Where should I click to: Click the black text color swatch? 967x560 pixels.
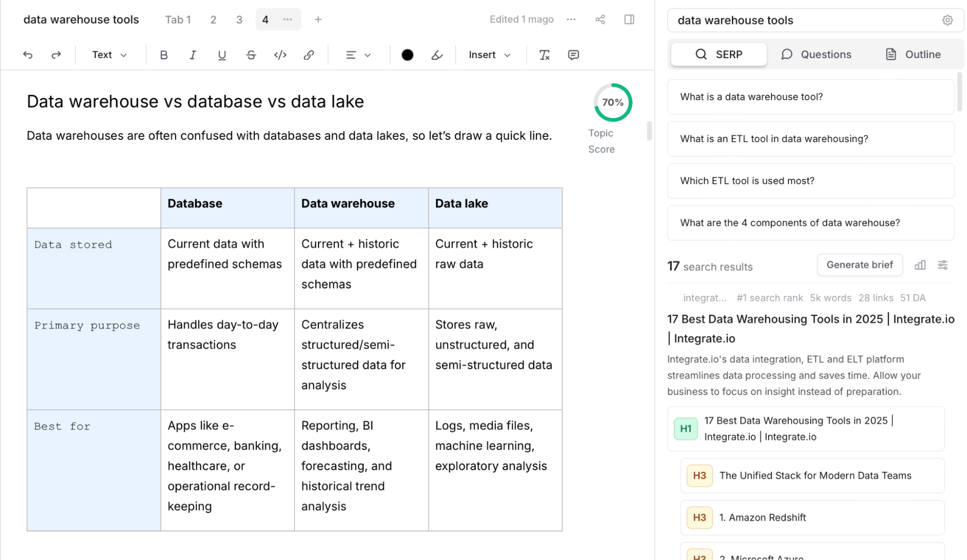[x=407, y=55]
